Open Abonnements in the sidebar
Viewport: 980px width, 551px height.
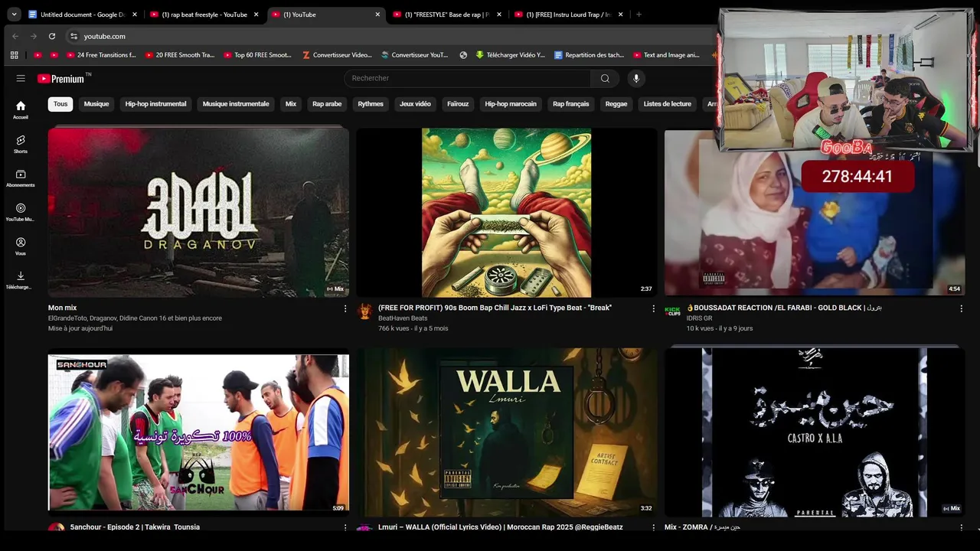pos(21,178)
